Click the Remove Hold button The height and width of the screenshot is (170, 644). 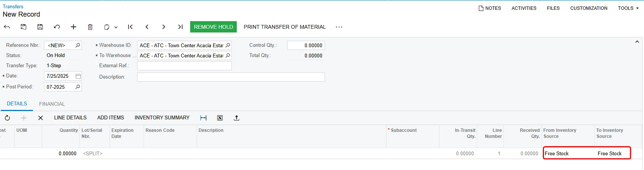click(x=214, y=27)
